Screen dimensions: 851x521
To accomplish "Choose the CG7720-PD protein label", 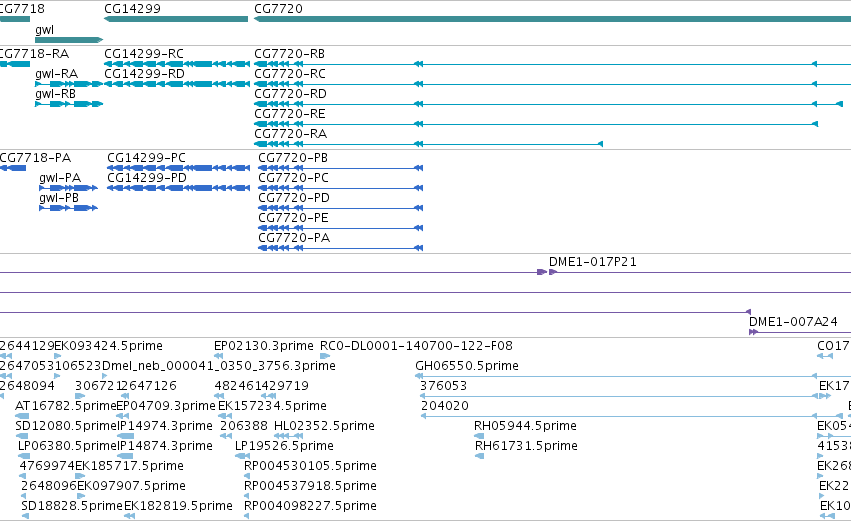I will coord(294,198).
